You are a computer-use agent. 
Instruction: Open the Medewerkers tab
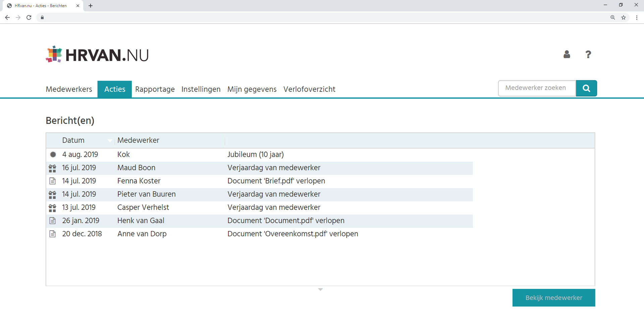pyautogui.click(x=69, y=89)
